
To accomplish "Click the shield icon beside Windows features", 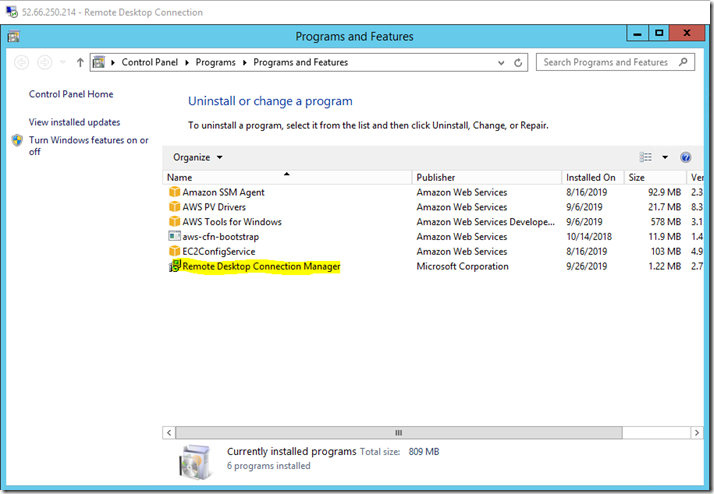I will tap(17, 140).
